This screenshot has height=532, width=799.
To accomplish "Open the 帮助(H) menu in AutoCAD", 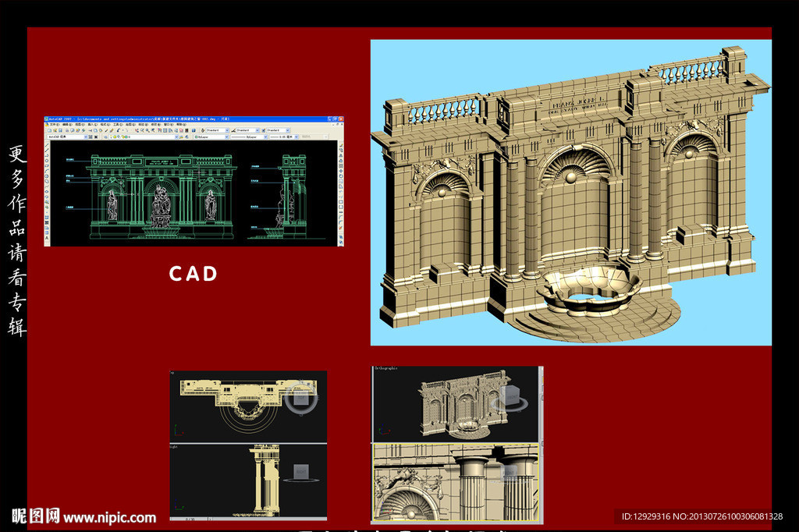I will [x=181, y=125].
